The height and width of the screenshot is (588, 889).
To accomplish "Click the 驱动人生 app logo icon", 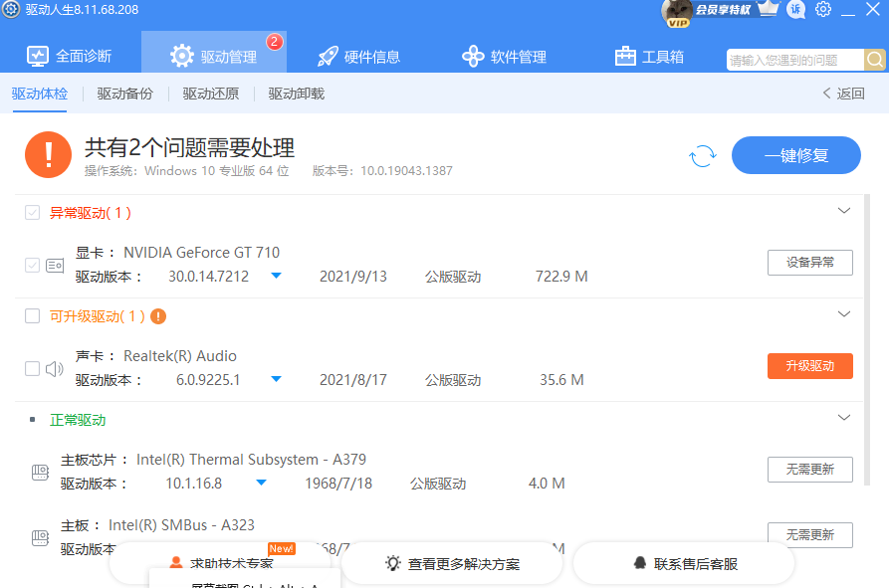I will tap(11, 9).
